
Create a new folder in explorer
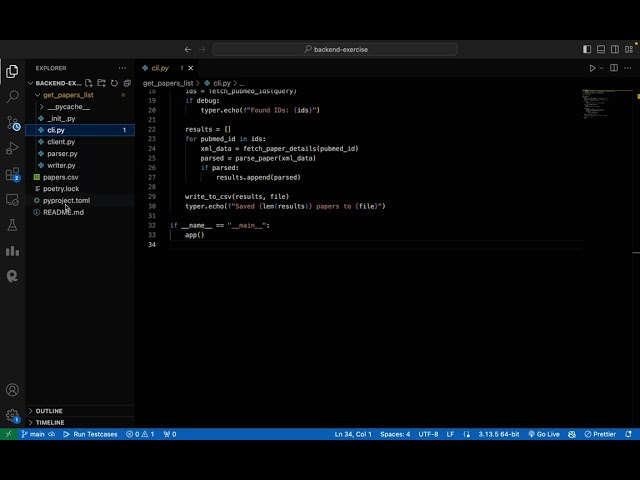(101, 83)
